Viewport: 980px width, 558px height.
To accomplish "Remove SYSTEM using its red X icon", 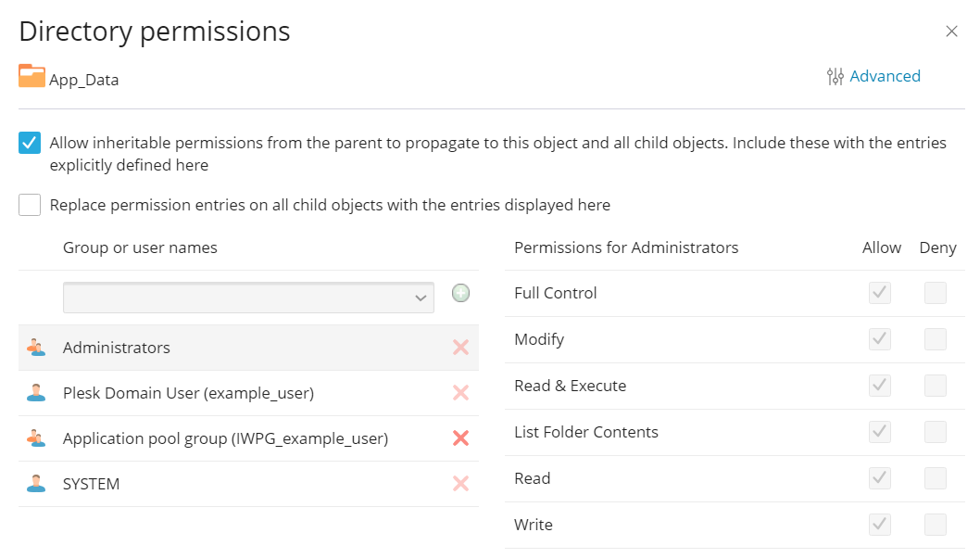I will [460, 483].
